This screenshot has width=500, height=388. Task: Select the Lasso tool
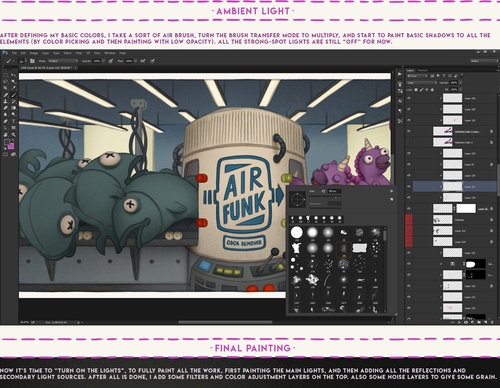click(6, 81)
